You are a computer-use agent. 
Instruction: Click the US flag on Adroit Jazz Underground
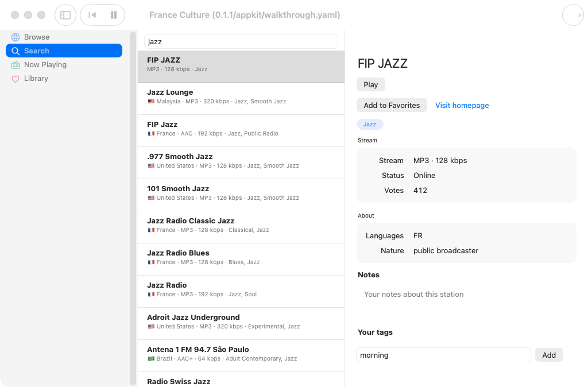point(151,327)
